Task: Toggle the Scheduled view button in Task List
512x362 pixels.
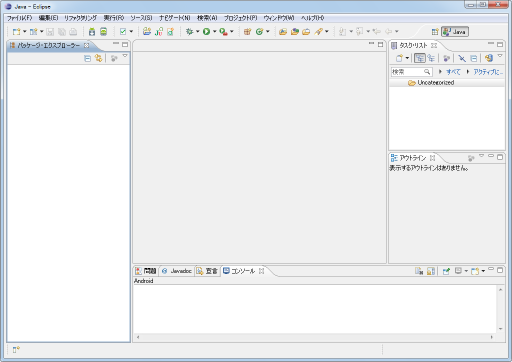Action: 431,58
